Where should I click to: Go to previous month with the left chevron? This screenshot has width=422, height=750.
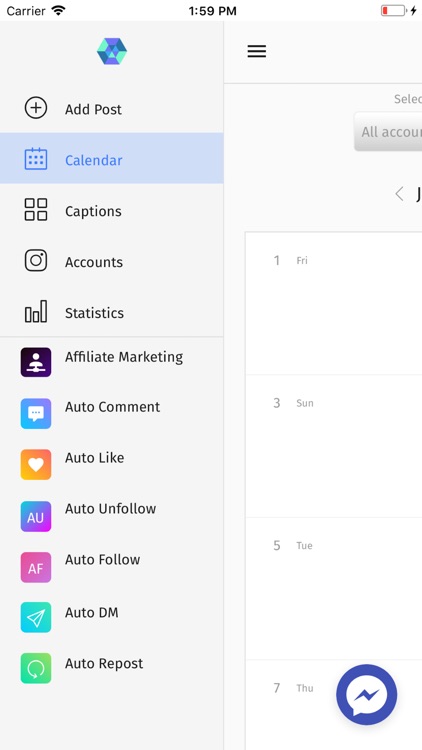pos(400,194)
